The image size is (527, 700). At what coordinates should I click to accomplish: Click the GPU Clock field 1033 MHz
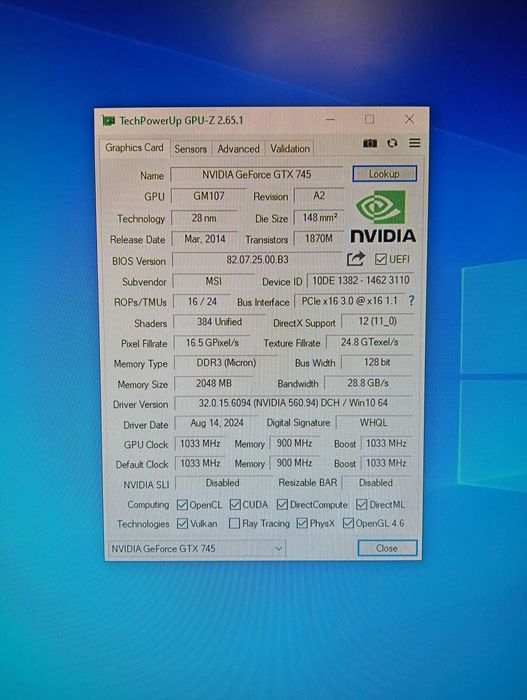click(x=200, y=444)
